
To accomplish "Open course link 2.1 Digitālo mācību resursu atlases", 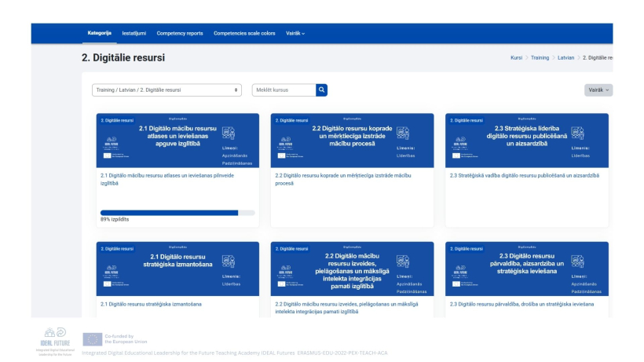I will [167, 179].
